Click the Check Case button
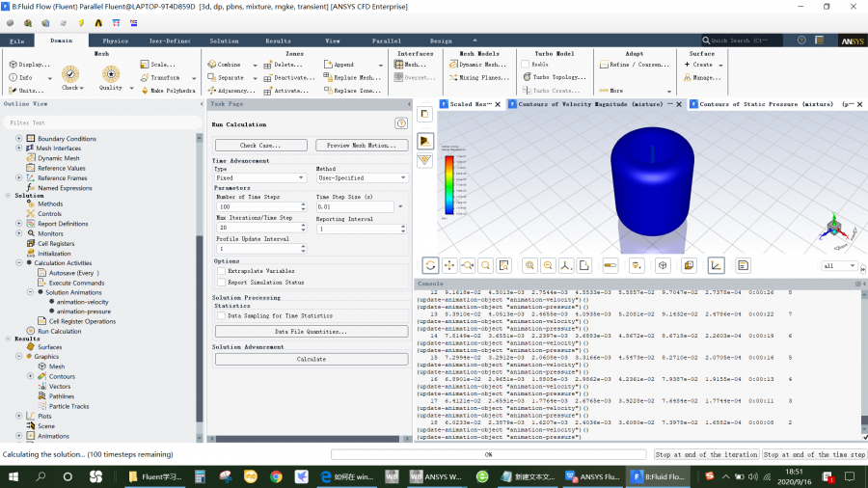The image size is (868, 488). click(260, 146)
